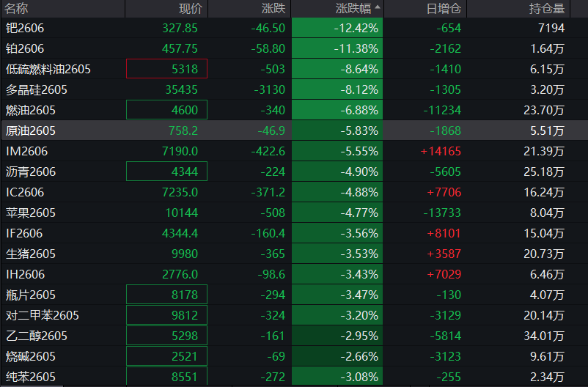Click the green -4.90% cell for 沥青2606
The image size is (588, 387).
click(337, 172)
